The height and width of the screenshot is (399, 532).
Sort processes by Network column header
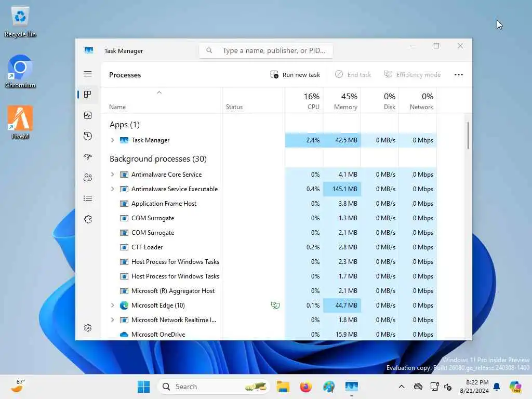tap(418, 101)
